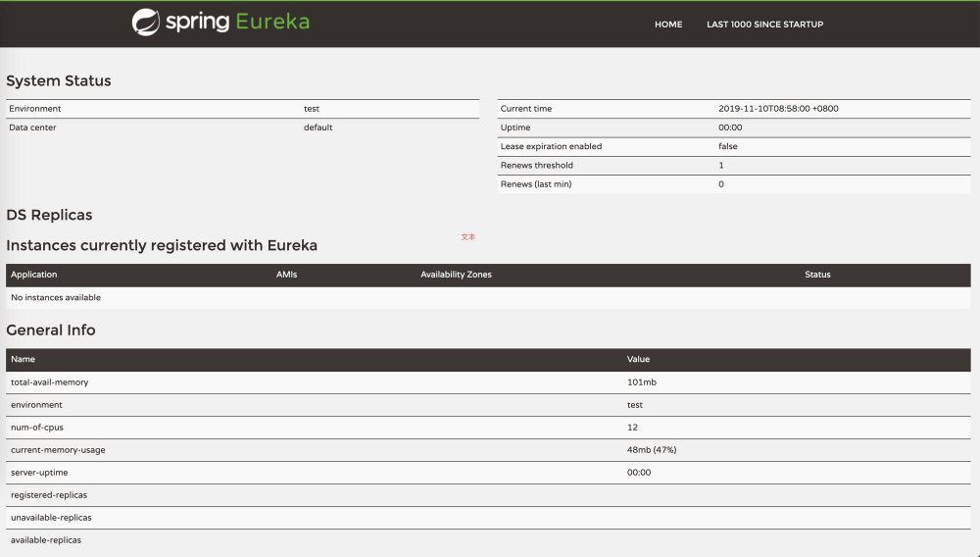Select the Application column header
The image size is (980, 557).
34,275
